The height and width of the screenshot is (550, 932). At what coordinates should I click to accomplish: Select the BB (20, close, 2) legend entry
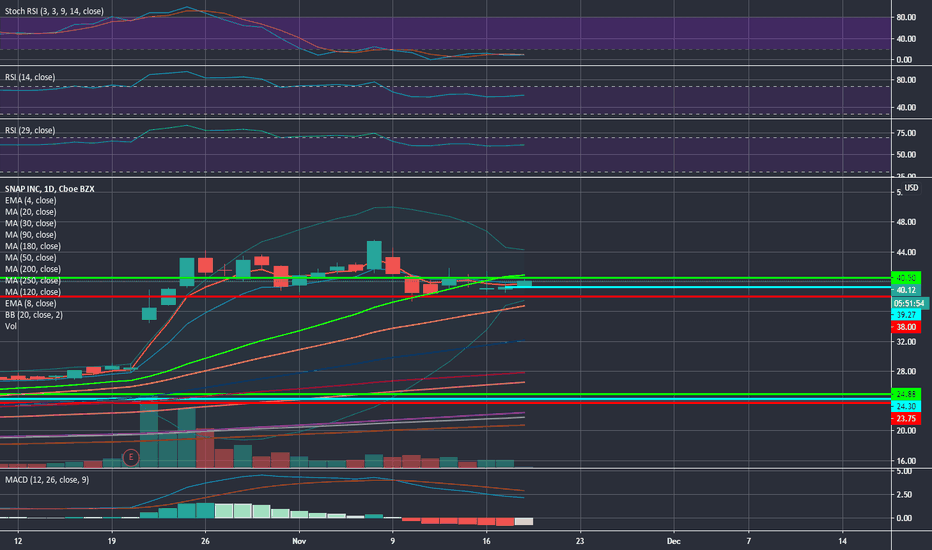click(x=34, y=315)
